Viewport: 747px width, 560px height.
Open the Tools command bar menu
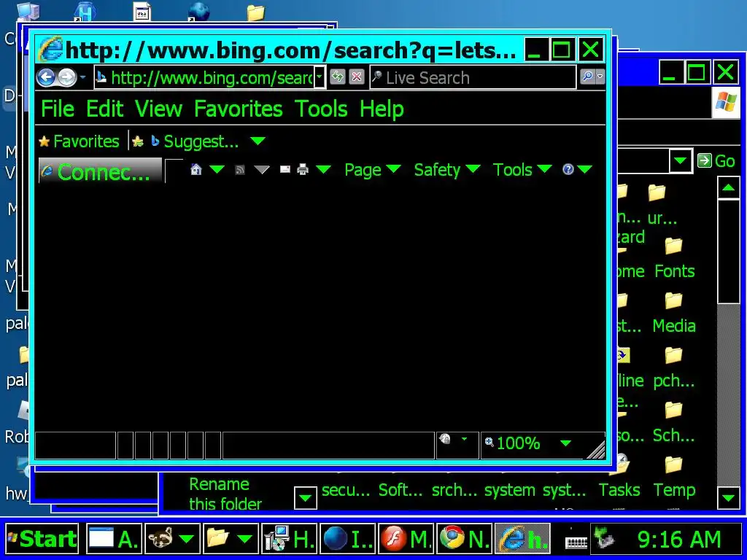point(522,170)
